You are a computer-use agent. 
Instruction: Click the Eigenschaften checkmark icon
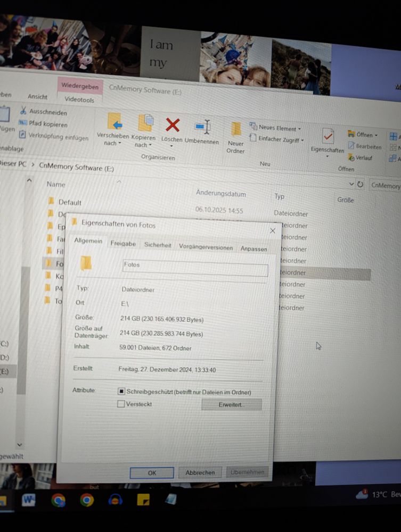click(x=328, y=136)
